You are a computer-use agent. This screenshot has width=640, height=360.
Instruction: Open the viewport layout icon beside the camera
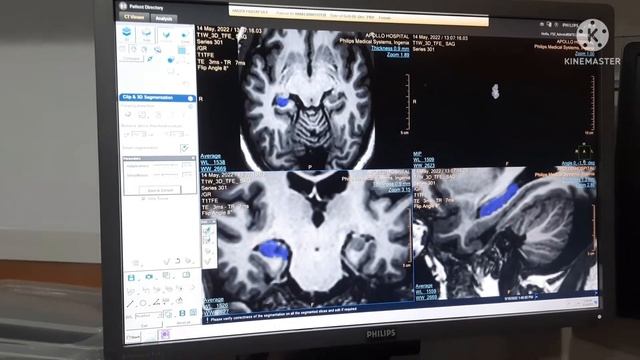[x=167, y=276]
